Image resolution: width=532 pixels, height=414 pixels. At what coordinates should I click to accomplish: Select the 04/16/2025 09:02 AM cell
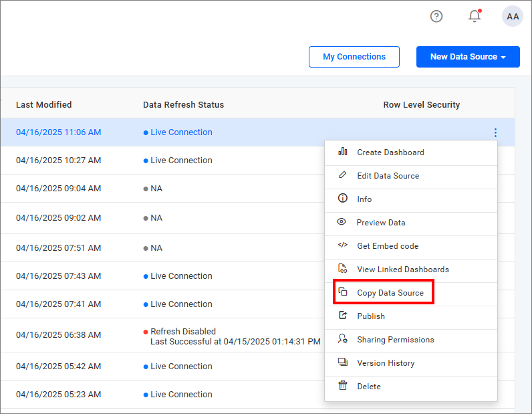point(58,217)
